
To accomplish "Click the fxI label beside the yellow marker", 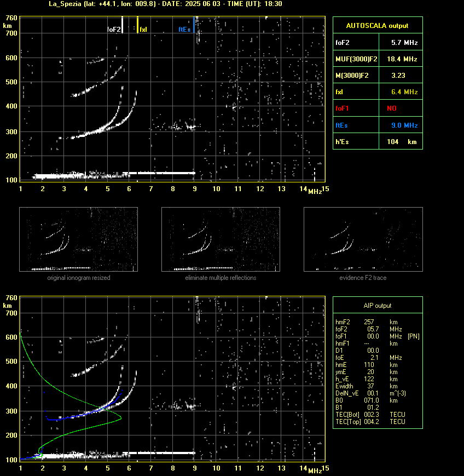I will pos(143,30).
